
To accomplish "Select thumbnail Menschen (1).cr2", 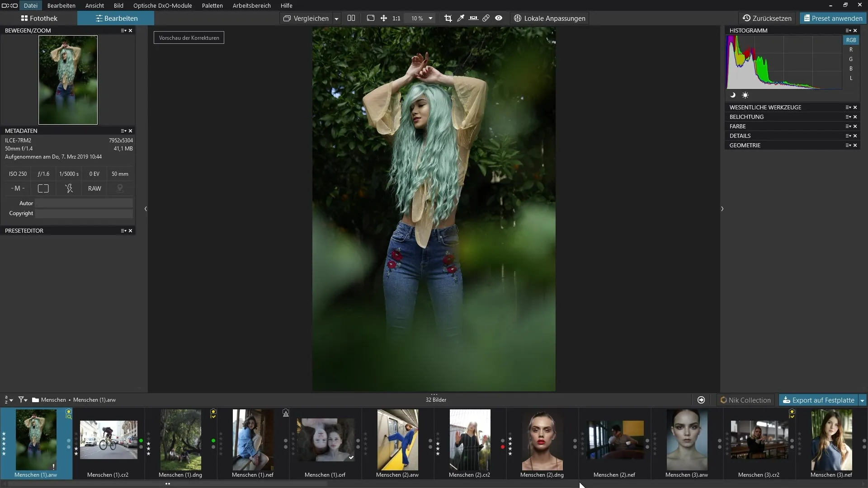I will (x=108, y=440).
